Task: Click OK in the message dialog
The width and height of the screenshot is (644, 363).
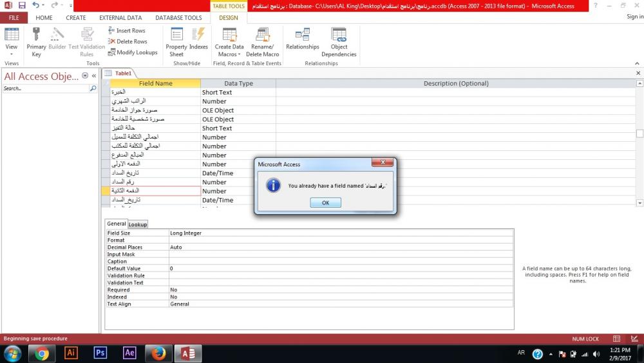Action: click(x=325, y=202)
